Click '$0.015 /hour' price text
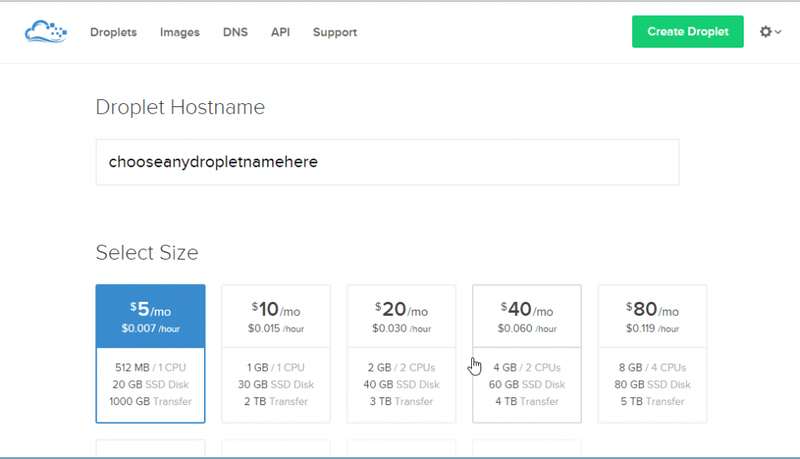Viewport: 800px width, 459px height. 276,328
